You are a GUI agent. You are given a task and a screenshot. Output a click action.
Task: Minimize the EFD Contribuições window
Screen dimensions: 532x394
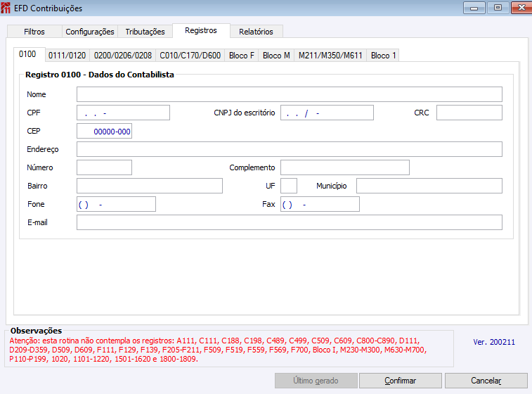coord(474,8)
